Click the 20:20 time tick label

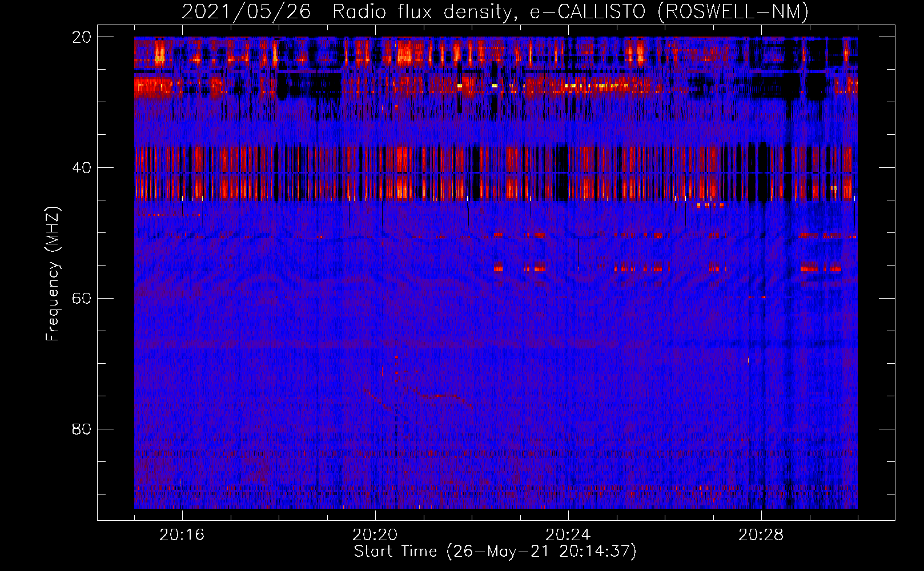click(375, 535)
